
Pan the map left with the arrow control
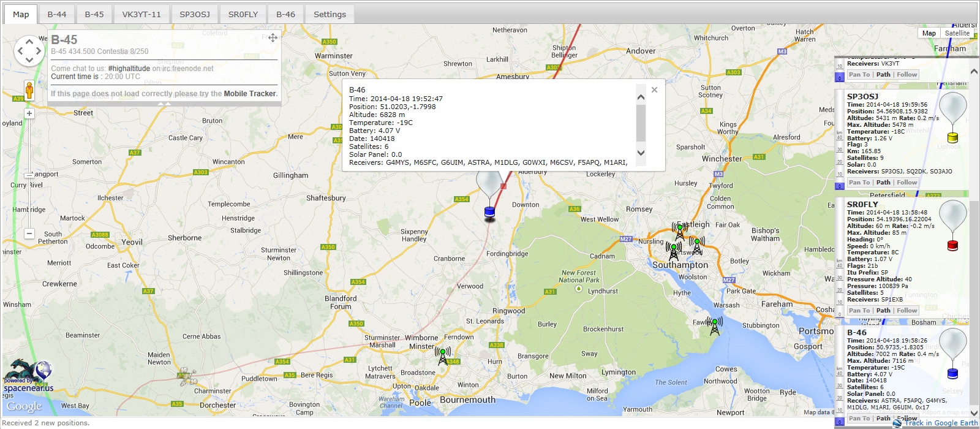[x=20, y=51]
